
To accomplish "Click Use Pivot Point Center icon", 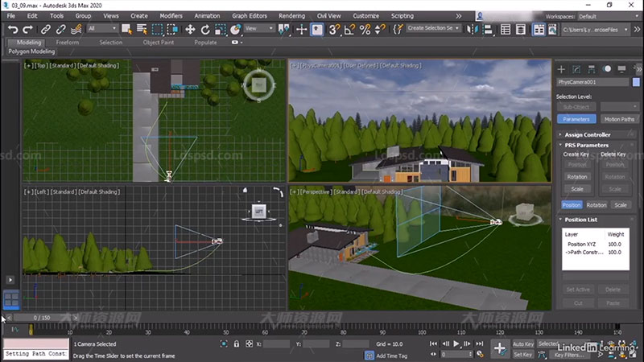I will [x=283, y=29].
